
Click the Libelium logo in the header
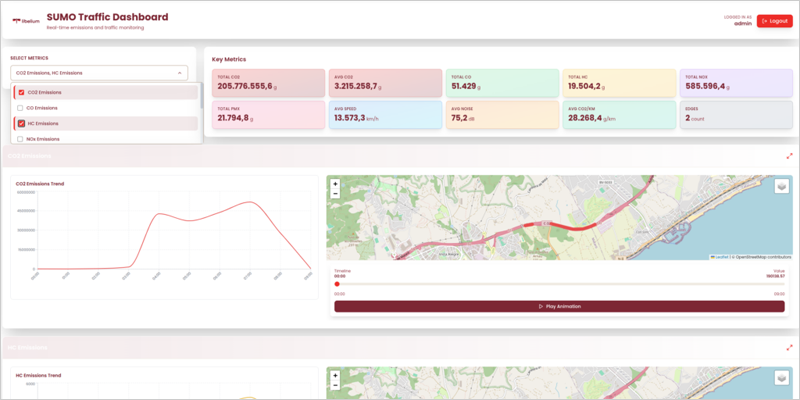(25, 21)
